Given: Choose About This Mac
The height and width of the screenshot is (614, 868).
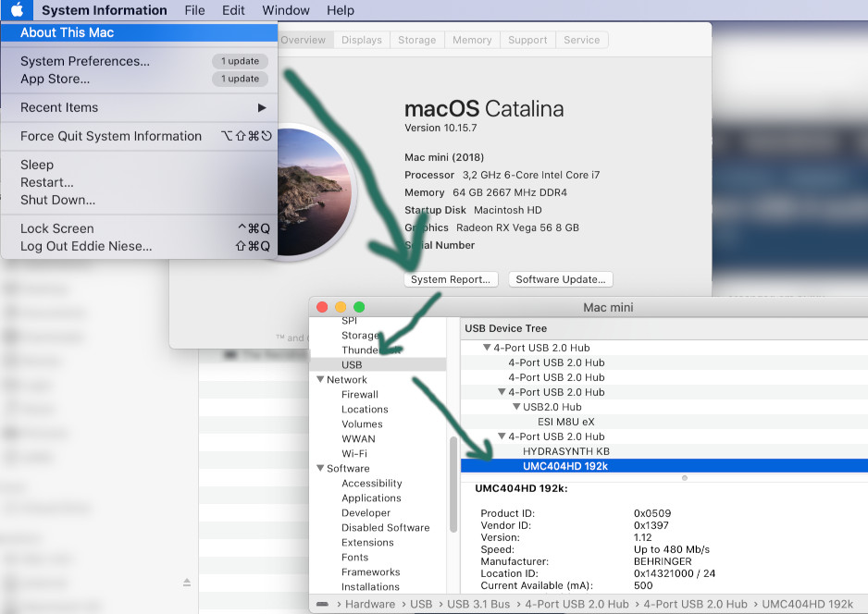Looking at the screenshot, I should point(139,32).
